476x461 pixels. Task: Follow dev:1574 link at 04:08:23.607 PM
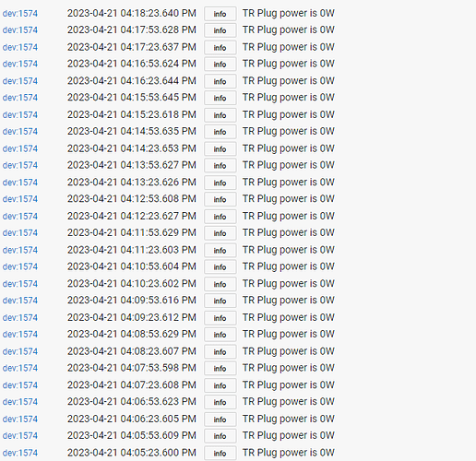coord(20,351)
